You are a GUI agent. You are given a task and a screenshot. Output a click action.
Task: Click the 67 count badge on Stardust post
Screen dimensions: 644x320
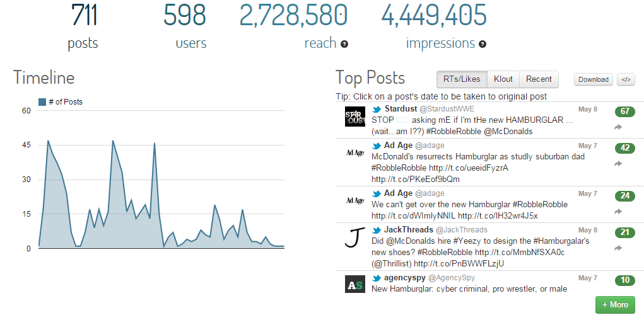point(624,111)
